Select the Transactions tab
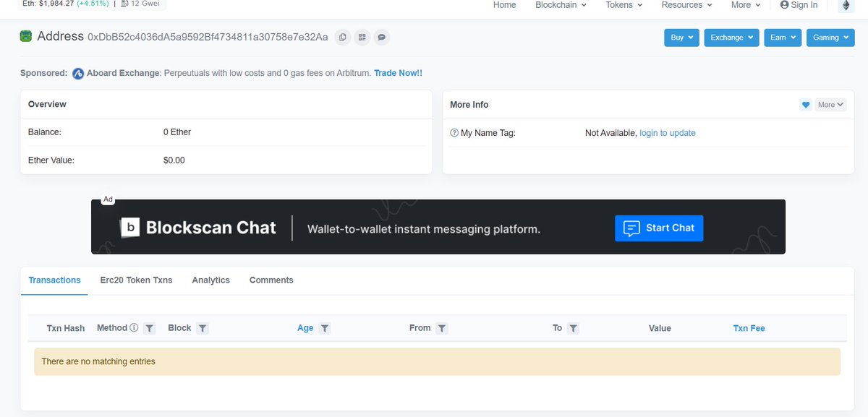 point(54,280)
